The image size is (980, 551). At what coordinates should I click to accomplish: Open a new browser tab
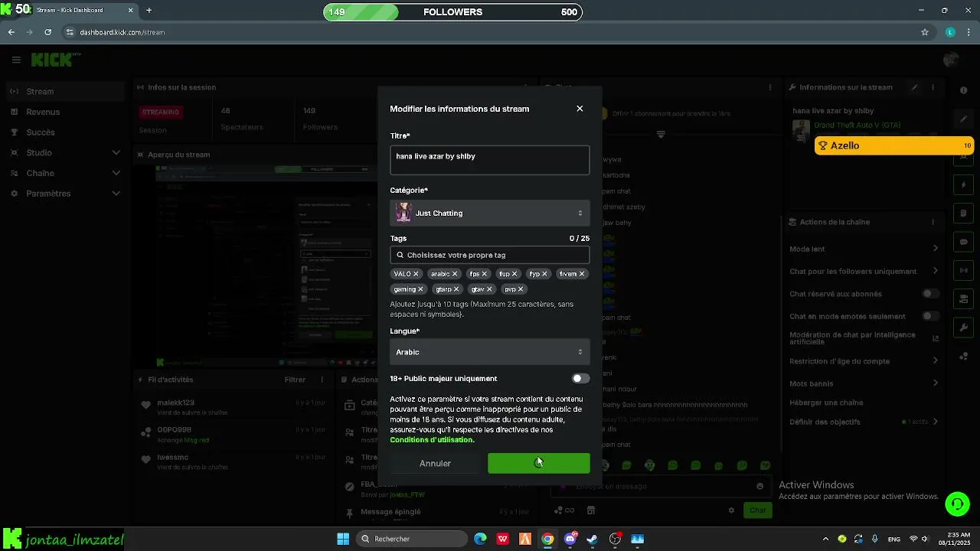click(x=149, y=11)
